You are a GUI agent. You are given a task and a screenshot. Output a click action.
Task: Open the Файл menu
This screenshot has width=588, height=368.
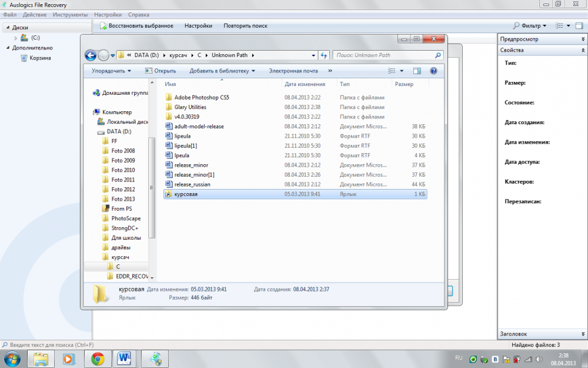[10, 15]
